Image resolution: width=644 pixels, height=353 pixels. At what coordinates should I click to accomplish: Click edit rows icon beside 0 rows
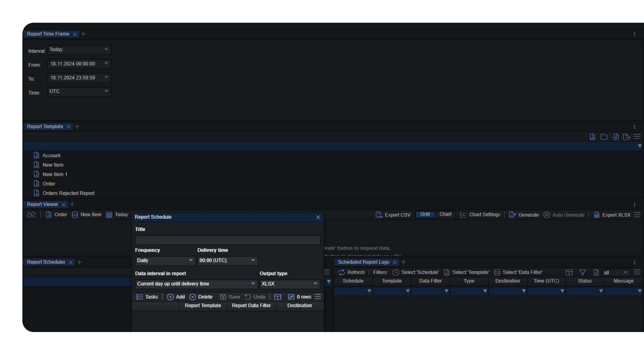click(x=291, y=297)
